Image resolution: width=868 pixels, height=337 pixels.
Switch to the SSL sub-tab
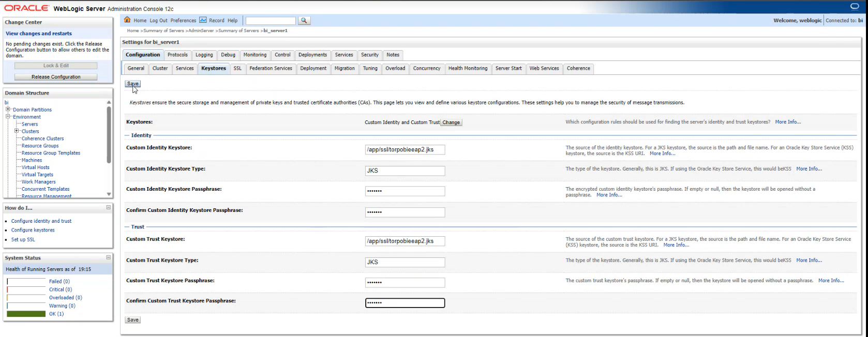pos(237,68)
